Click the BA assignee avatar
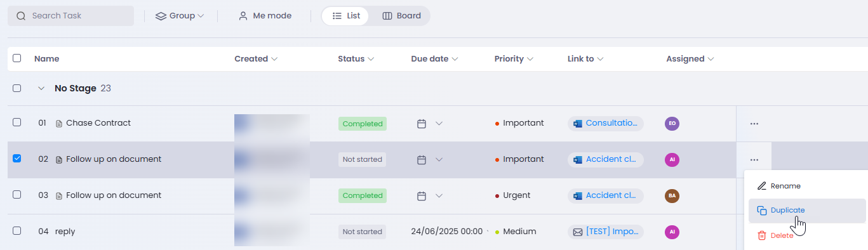The image size is (868, 250). pyautogui.click(x=672, y=196)
